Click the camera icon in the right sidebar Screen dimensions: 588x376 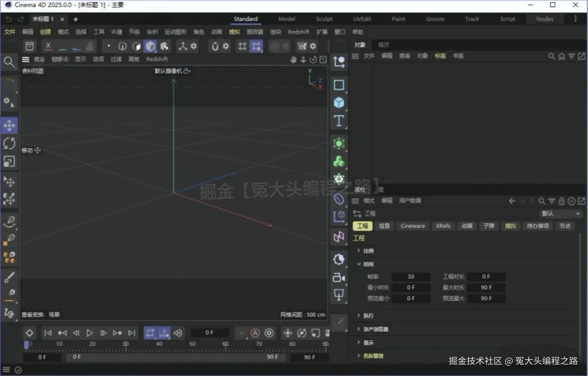click(338, 278)
